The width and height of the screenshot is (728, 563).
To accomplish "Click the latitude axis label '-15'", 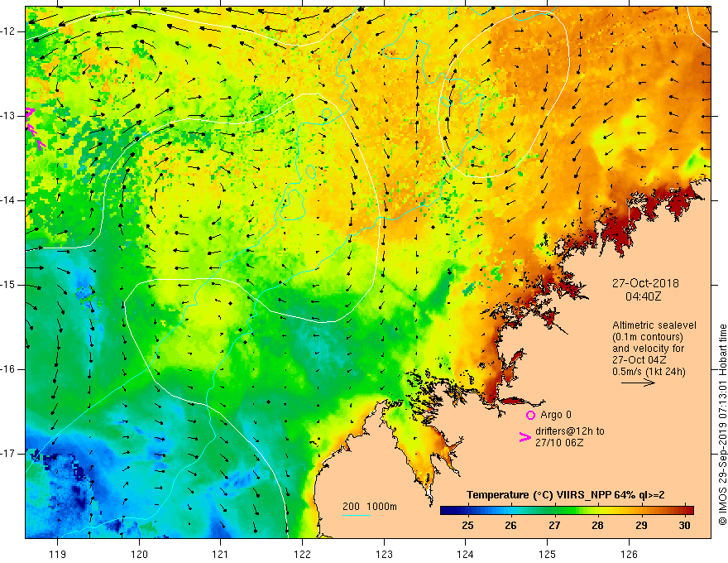I will 8,285.
